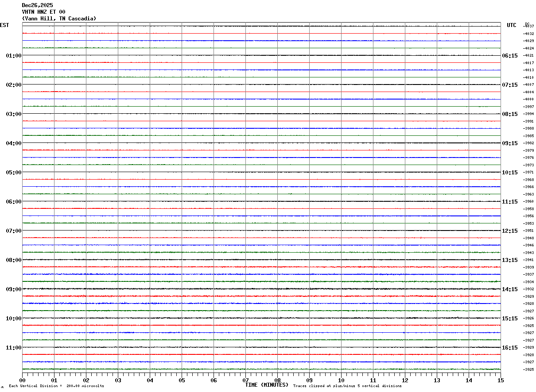The height and width of the screenshot is (392, 536).
Task: Pick the DC offset value -3973
Action: (x=528, y=165)
